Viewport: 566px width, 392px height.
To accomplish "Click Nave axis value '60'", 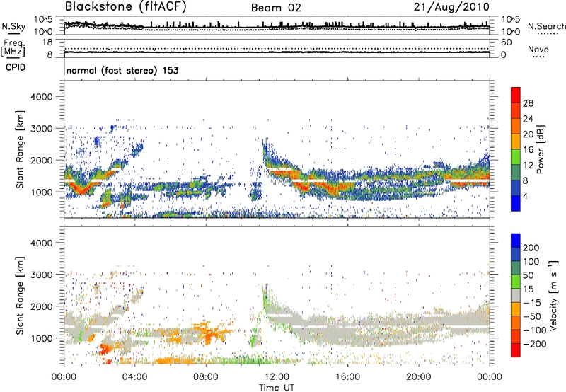I will coord(506,42).
